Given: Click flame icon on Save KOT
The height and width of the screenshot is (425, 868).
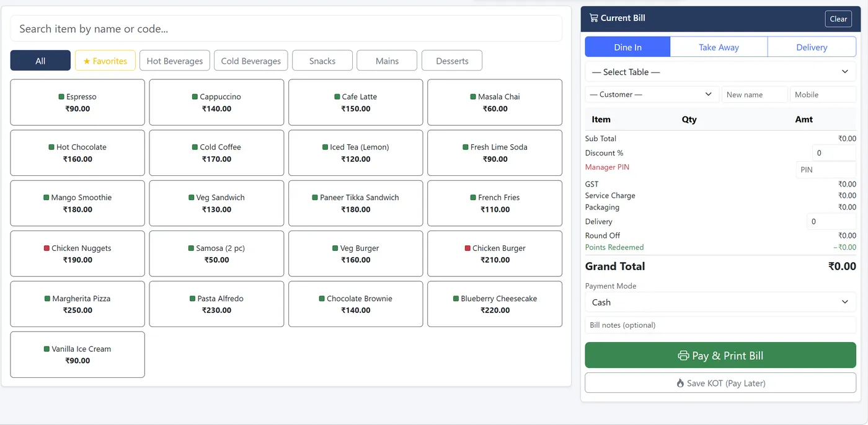Looking at the screenshot, I should point(680,383).
